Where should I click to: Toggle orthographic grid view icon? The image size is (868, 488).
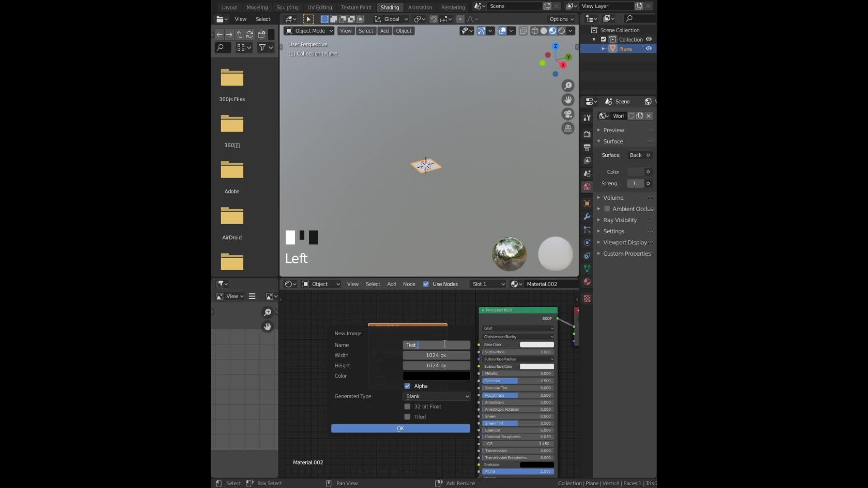(x=568, y=128)
